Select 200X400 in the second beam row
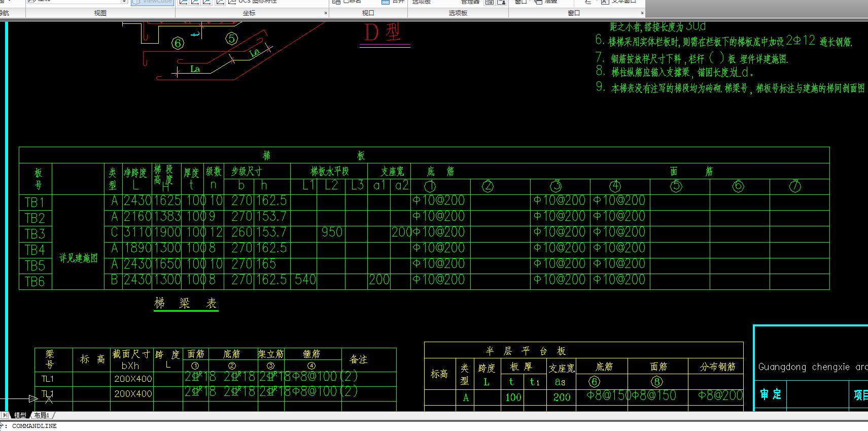 click(x=133, y=393)
